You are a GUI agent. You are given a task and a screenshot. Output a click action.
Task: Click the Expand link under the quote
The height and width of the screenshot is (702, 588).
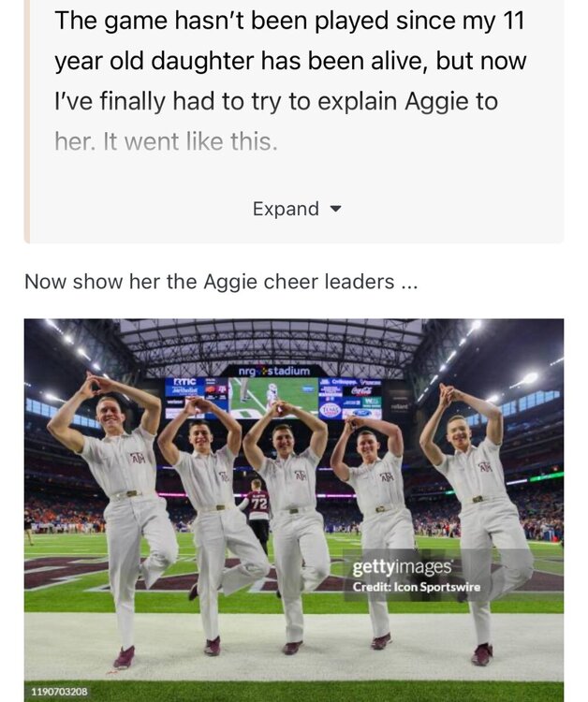[x=286, y=209]
